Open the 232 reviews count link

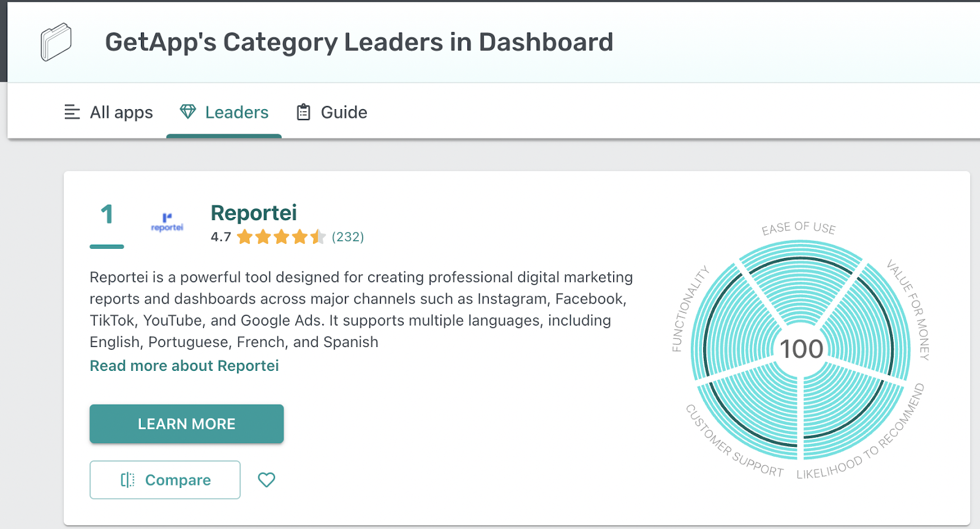[x=348, y=237]
